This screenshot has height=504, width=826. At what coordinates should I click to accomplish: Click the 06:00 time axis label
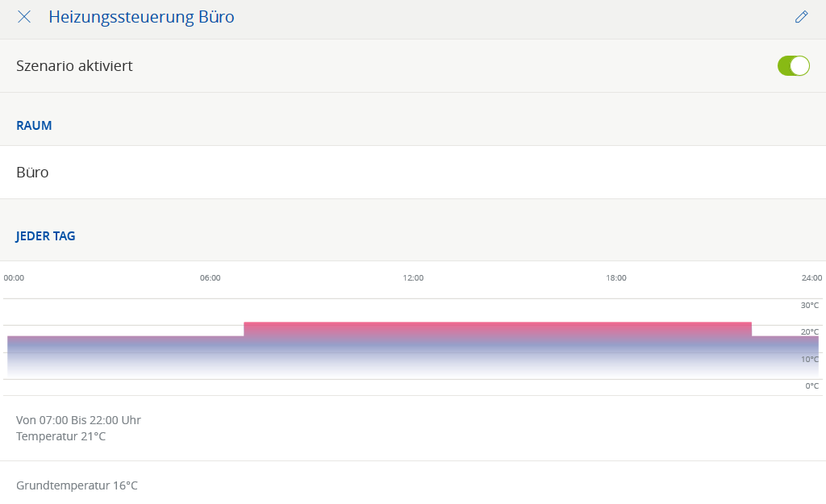[210, 277]
